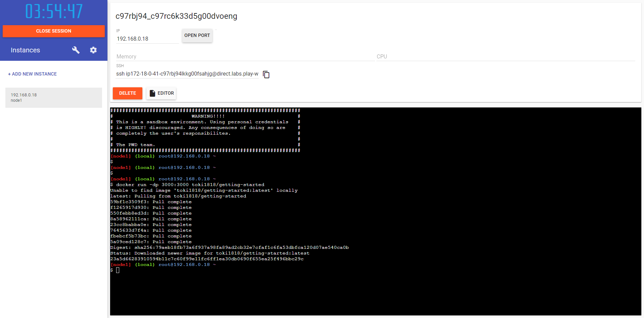Focus the SSH command text field
644x318 pixels.
tap(187, 74)
